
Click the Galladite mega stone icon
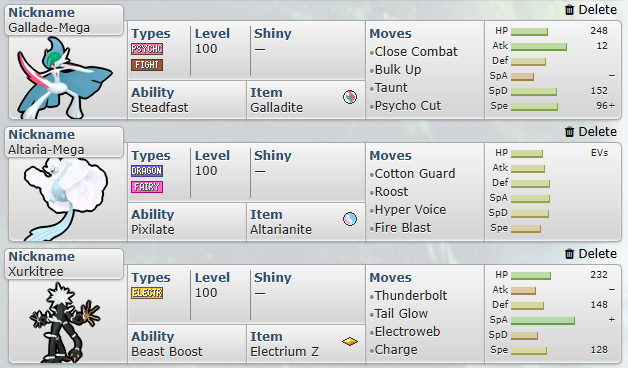click(350, 97)
